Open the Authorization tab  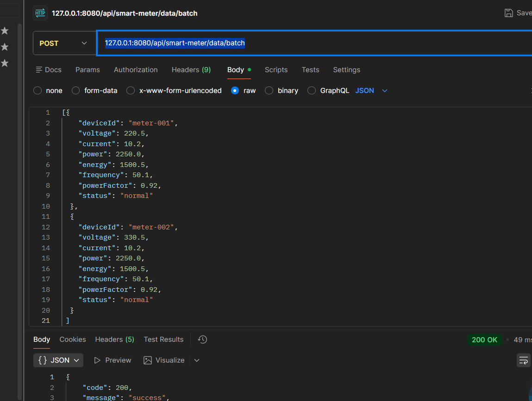[136, 69]
